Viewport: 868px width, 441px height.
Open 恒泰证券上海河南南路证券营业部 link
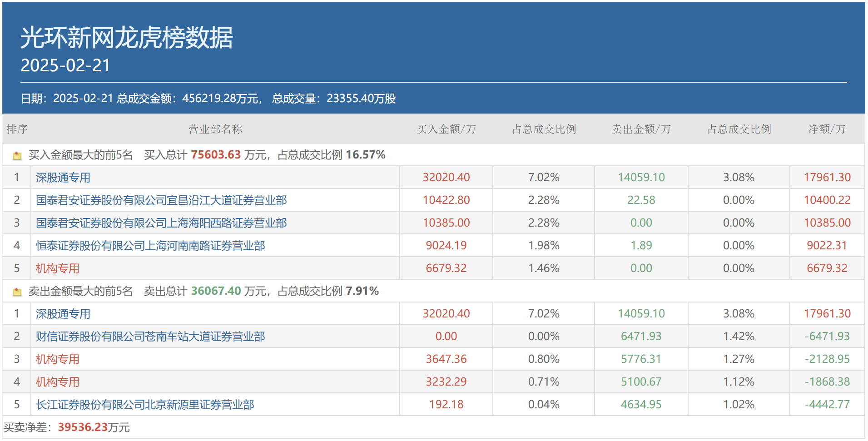click(150, 246)
